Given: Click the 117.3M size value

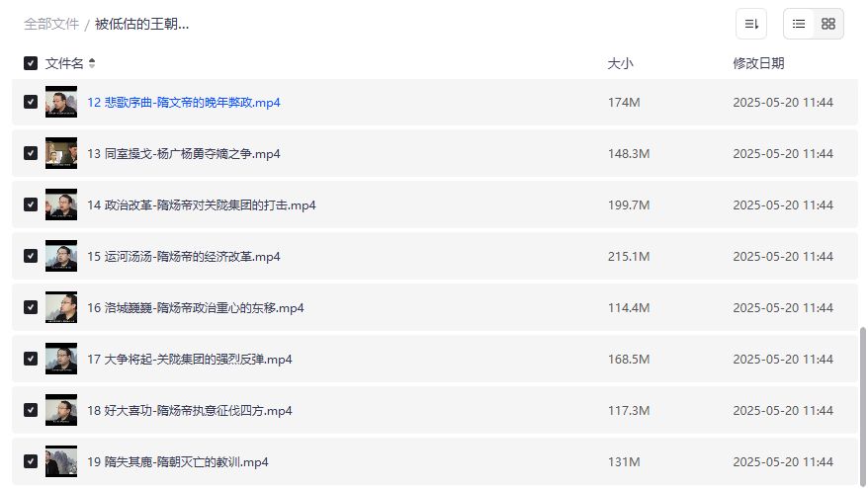Looking at the screenshot, I should (x=629, y=410).
